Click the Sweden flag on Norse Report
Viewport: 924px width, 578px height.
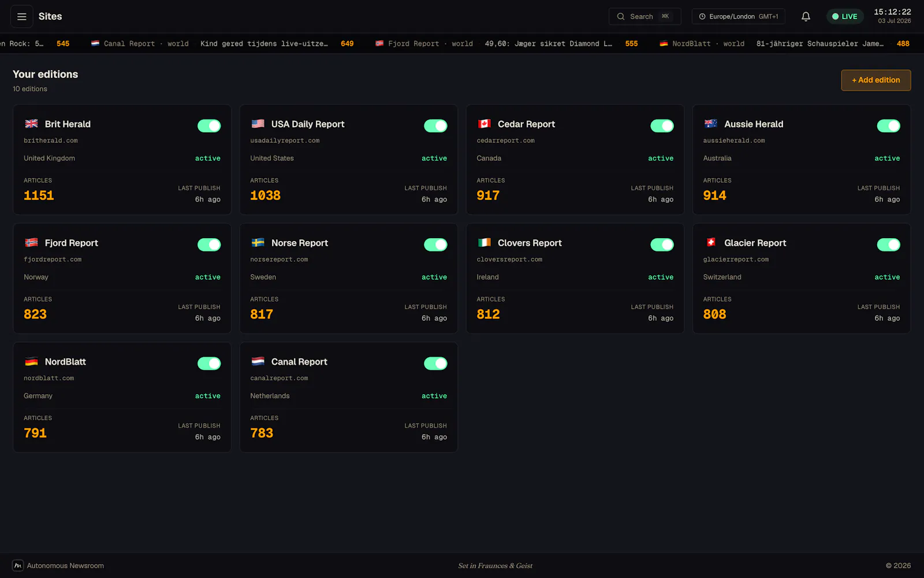(x=258, y=243)
